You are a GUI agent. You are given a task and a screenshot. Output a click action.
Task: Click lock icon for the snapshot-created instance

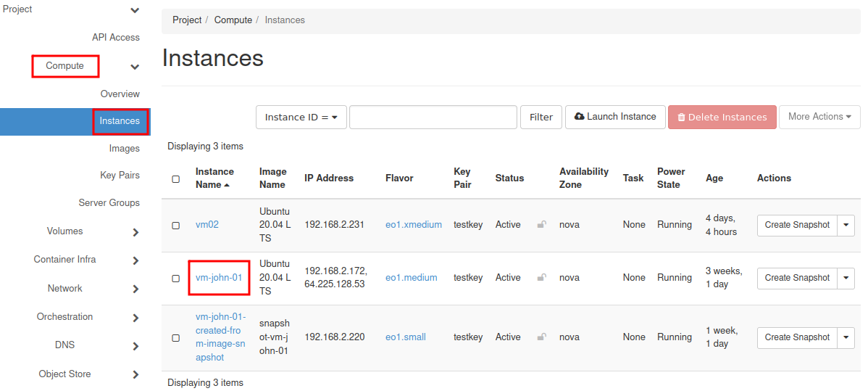[x=541, y=337]
